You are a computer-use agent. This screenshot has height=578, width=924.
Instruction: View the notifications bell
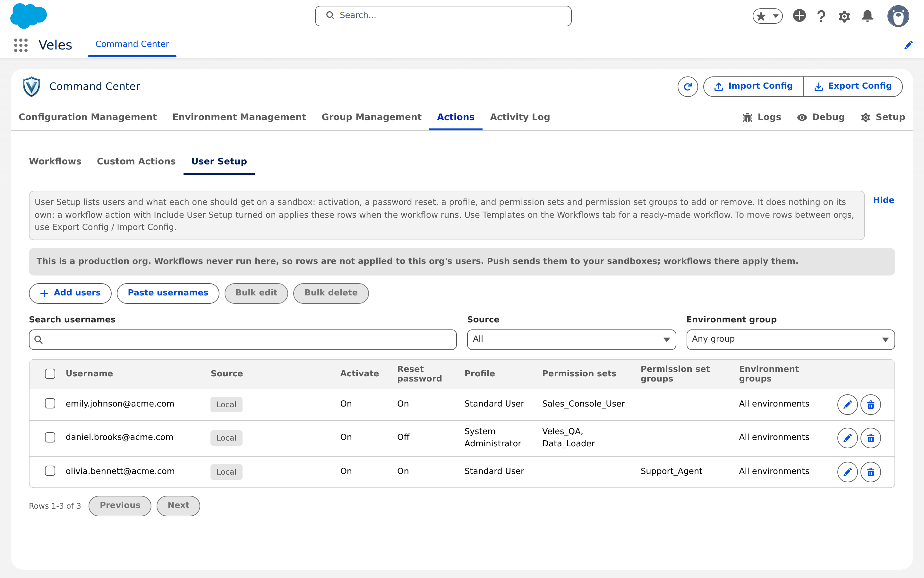(868, 16)
